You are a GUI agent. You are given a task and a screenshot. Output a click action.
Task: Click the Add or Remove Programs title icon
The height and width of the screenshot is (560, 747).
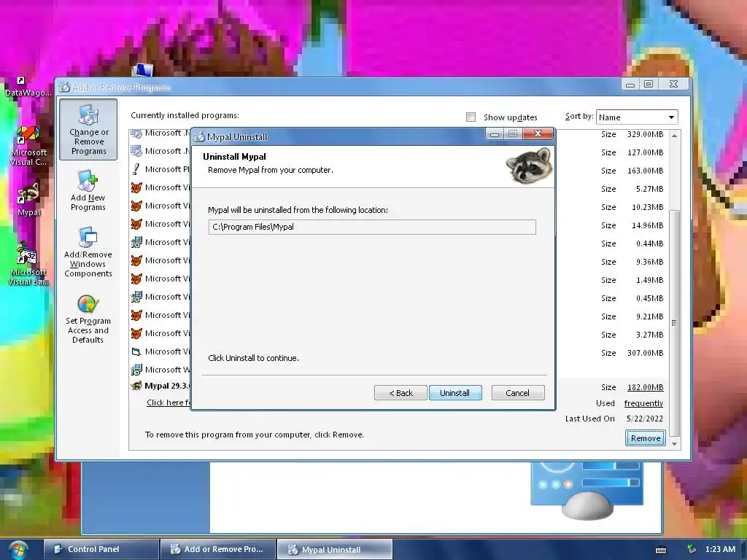tap(64, 87)
